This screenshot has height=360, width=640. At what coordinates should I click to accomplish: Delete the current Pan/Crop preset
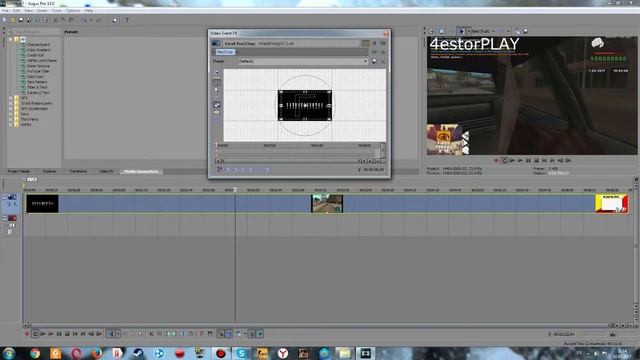pyautogui.click(x=383, y=61)
